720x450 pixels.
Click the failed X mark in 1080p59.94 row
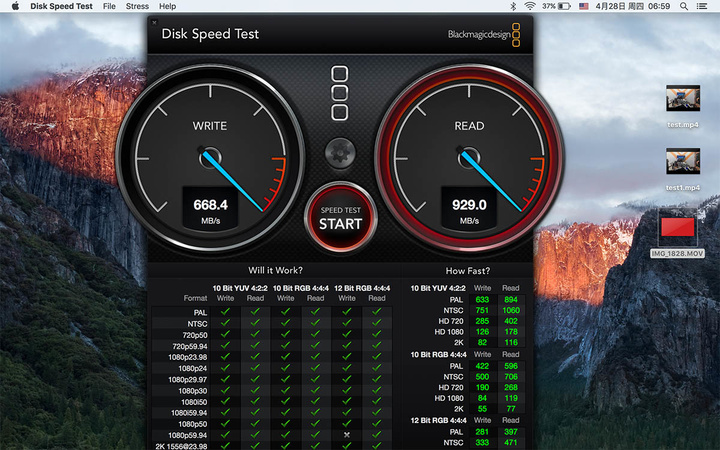click(347, 434)
